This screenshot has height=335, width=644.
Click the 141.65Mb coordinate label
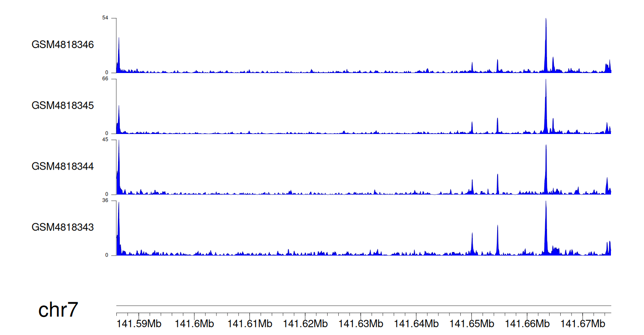(x=471, y=323)
